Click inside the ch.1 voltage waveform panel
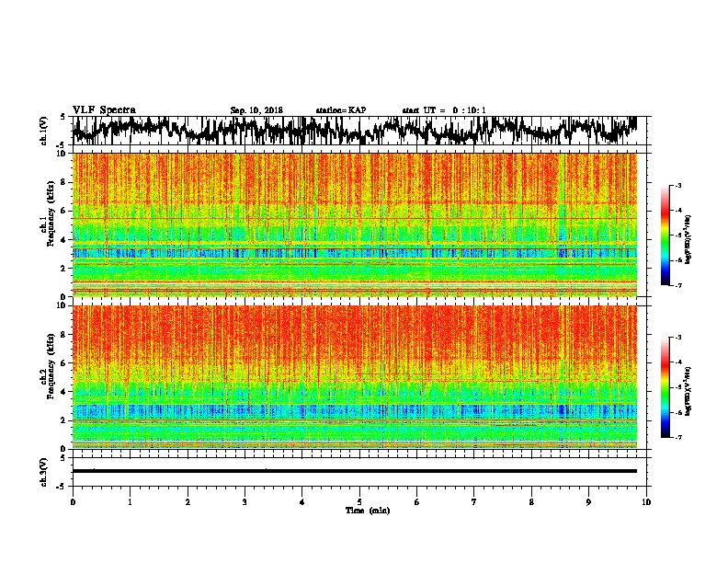The height and width of the screenshot is (563, 728). [x=358, y=131]
